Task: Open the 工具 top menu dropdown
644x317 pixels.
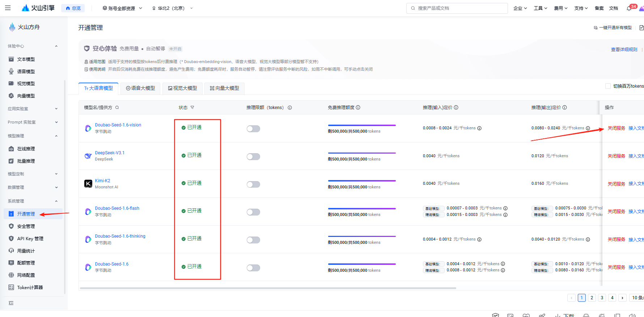Action: pos(541,8)
